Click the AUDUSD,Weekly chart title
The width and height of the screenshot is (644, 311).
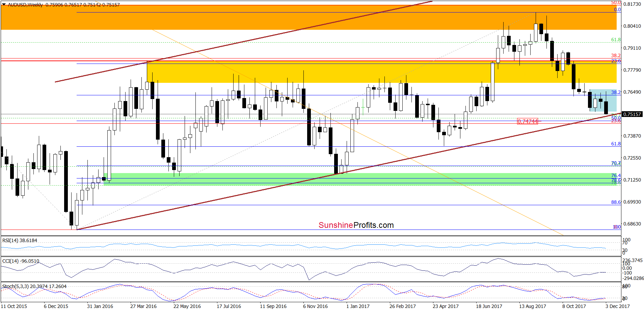25,5
